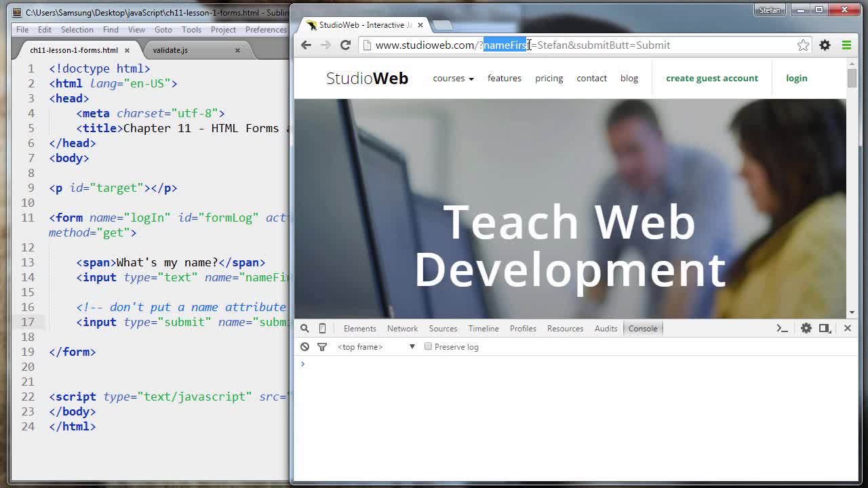The image size is (868, 488).
Task: Open DevTools settings gear
Action: point(806,328)
